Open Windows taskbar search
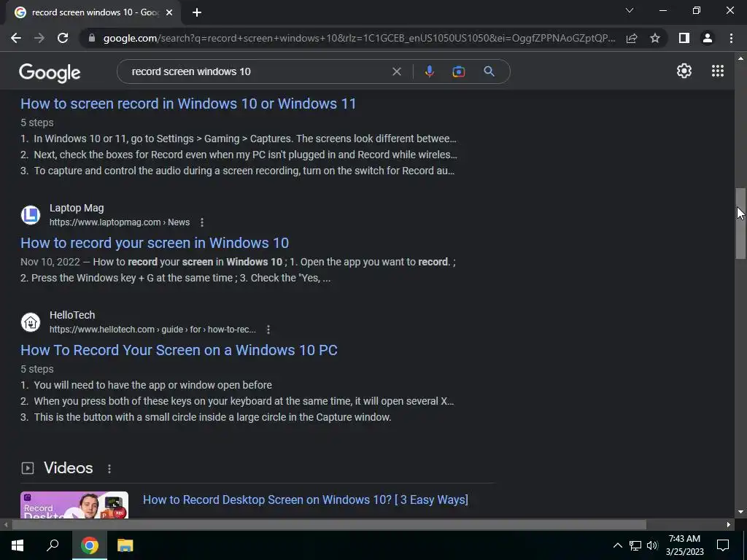Image resolution: width=747 pixels, height=560 pixels. point(53,545)
